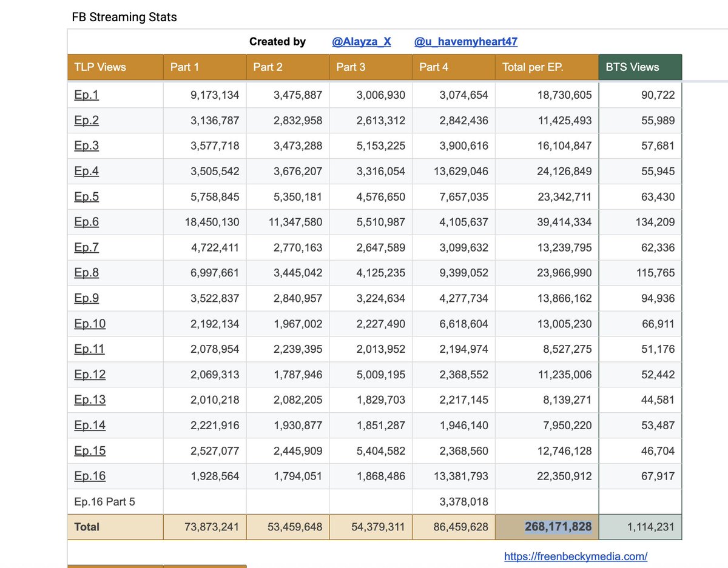
Task: Open the Ep.4 link
Action: [86, 171]
